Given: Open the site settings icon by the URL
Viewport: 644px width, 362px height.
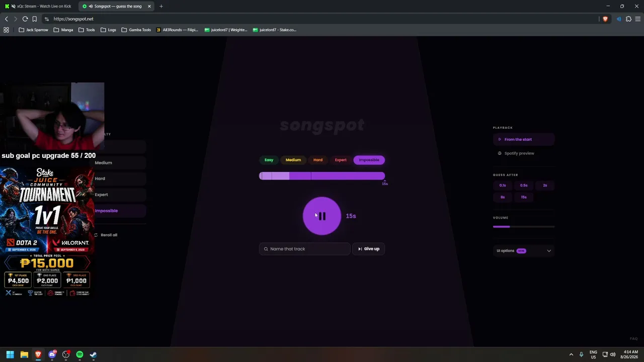Looking at the screenshot, I should [x=47, y=19].
